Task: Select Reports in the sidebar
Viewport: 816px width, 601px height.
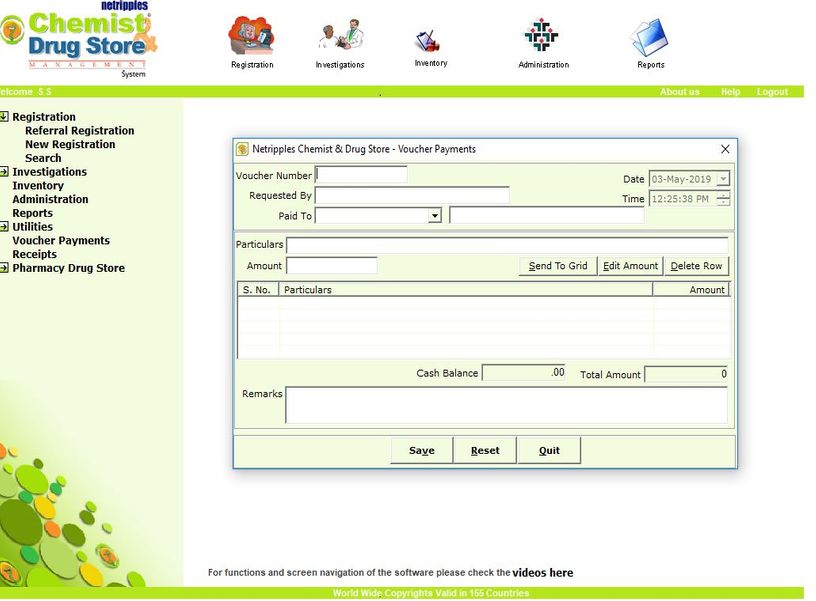Action: pyautogui.click(x=33, y=213)
